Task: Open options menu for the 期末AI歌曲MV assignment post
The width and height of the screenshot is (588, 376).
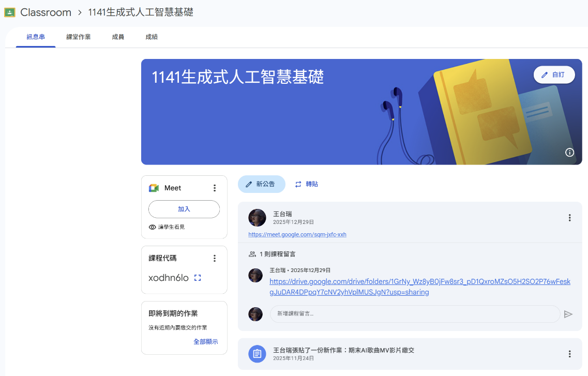Action: 569,354
